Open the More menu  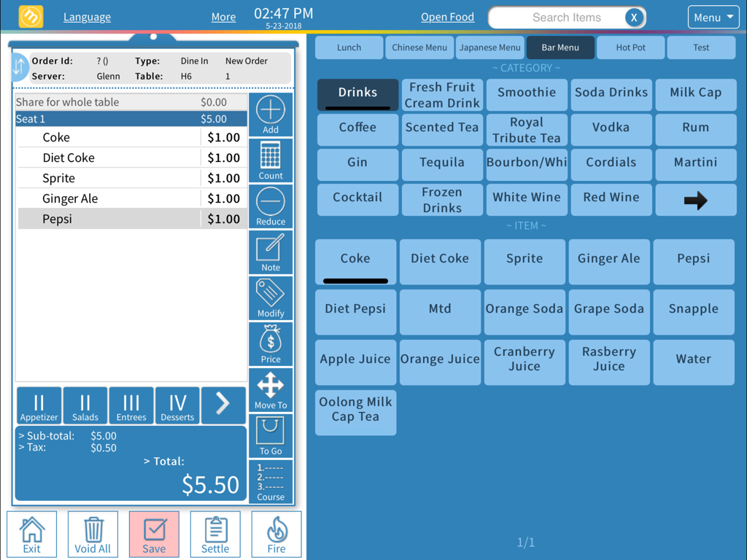click(x=223, y=16)
